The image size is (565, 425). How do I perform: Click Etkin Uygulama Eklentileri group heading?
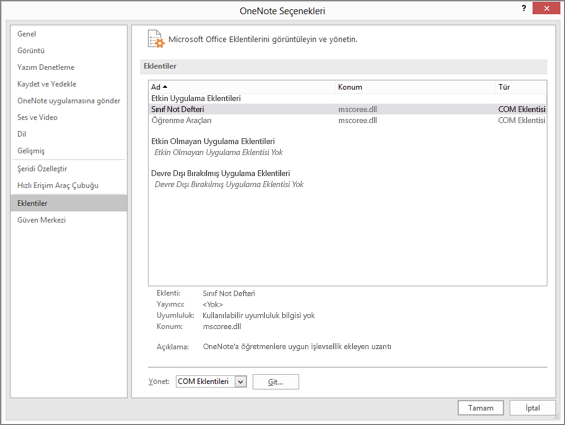point(196,98)
